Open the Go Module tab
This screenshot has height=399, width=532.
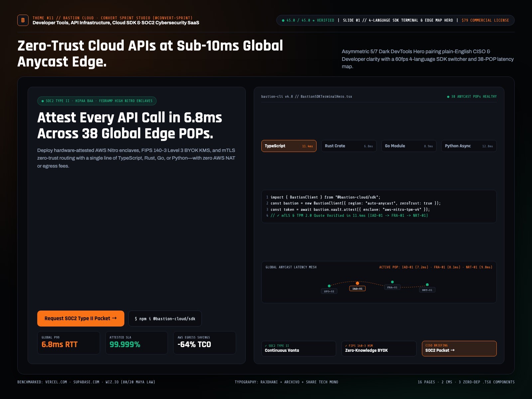point(409,146)
